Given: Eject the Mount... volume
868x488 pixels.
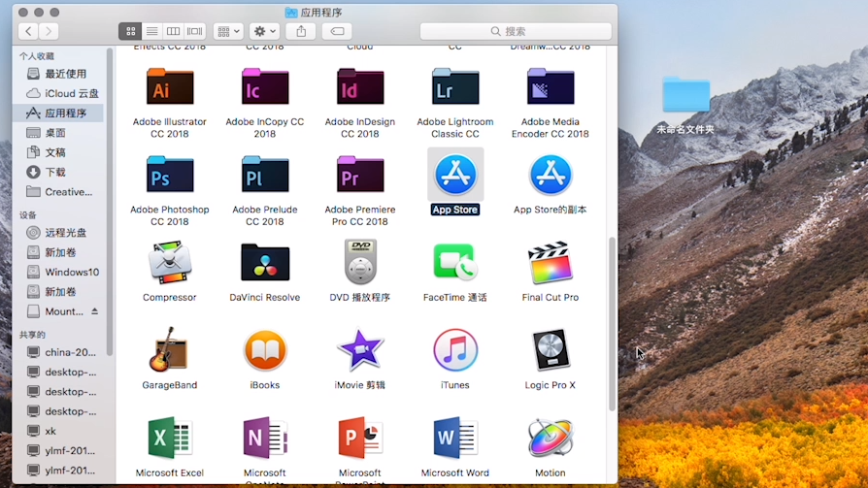Looking at the screenshot, I should pos(94,311).
